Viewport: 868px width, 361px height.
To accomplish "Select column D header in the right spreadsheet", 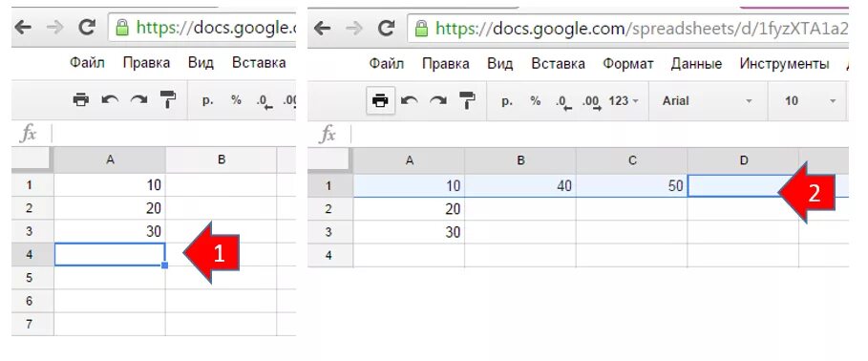I will [x=744, y=160].
